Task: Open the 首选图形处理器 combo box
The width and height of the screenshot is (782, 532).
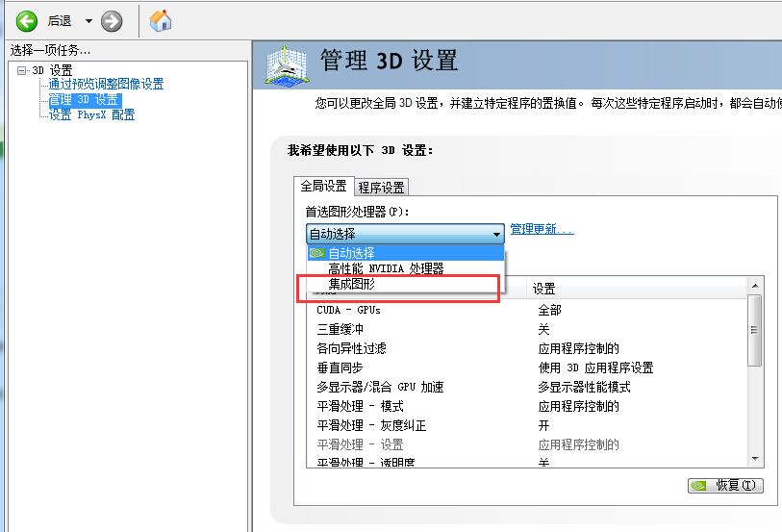Action: (405, 234)
